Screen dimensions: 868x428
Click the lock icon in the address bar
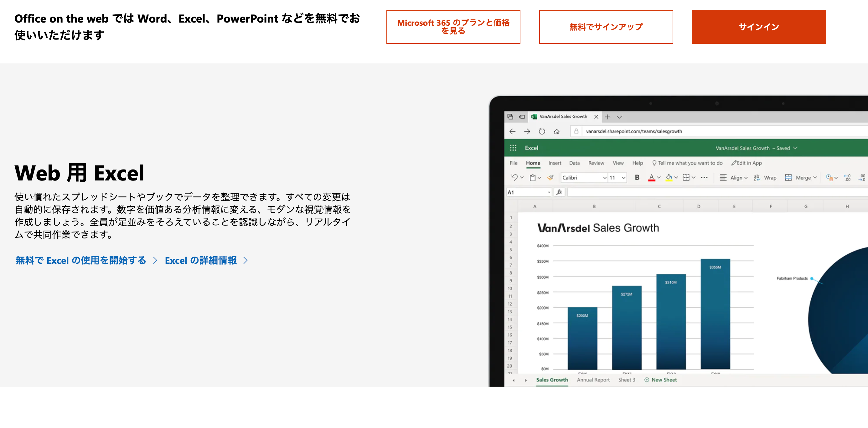click(576, 131)
